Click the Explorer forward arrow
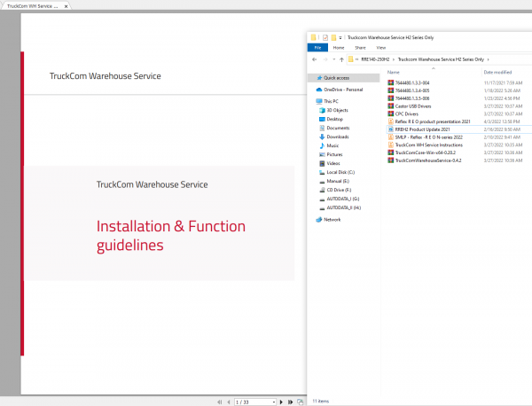The image size is (532, 406). point(325,59)
